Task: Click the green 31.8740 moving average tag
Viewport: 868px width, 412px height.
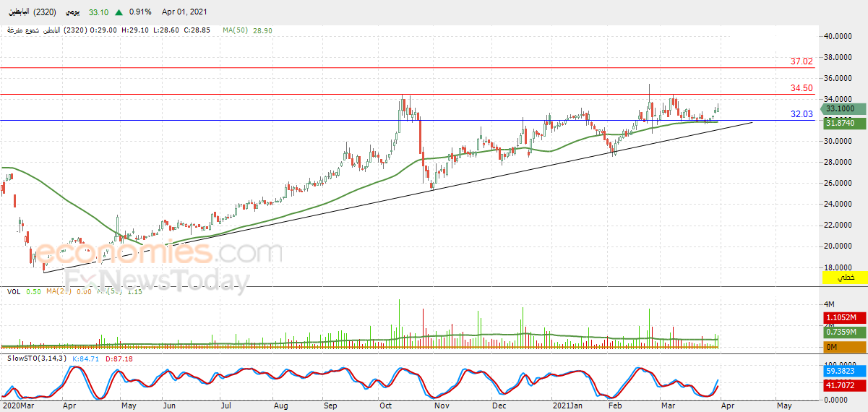Action: point(841,123)
